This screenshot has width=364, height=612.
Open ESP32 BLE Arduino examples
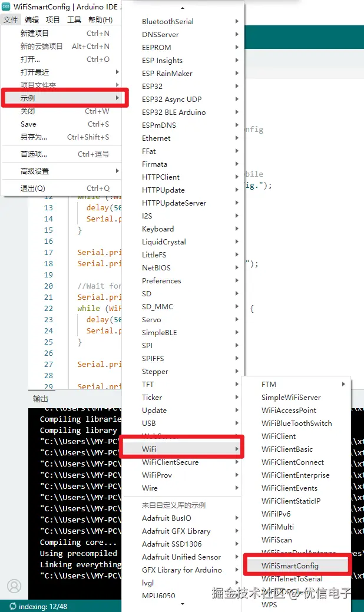(183, 112)
